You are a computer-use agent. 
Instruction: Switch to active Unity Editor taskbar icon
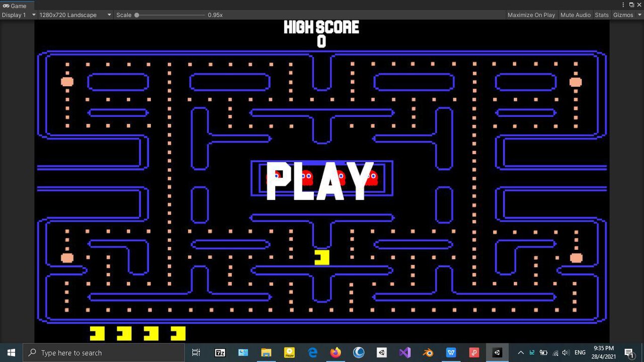point(498,353)
